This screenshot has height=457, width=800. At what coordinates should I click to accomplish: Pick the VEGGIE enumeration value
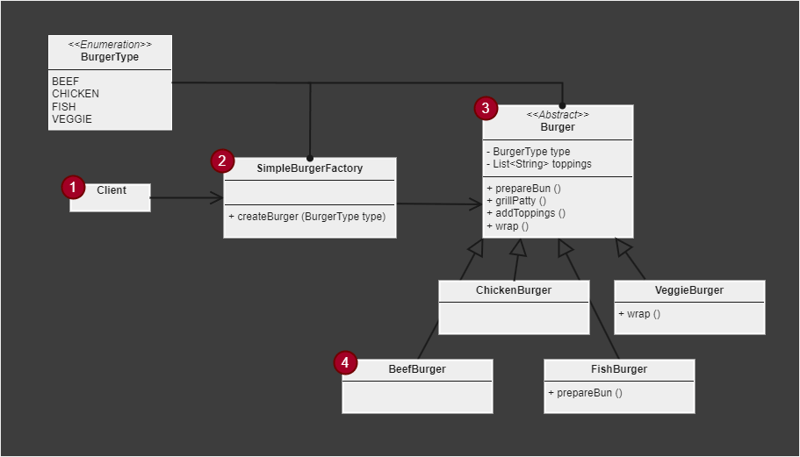[72, 119]
